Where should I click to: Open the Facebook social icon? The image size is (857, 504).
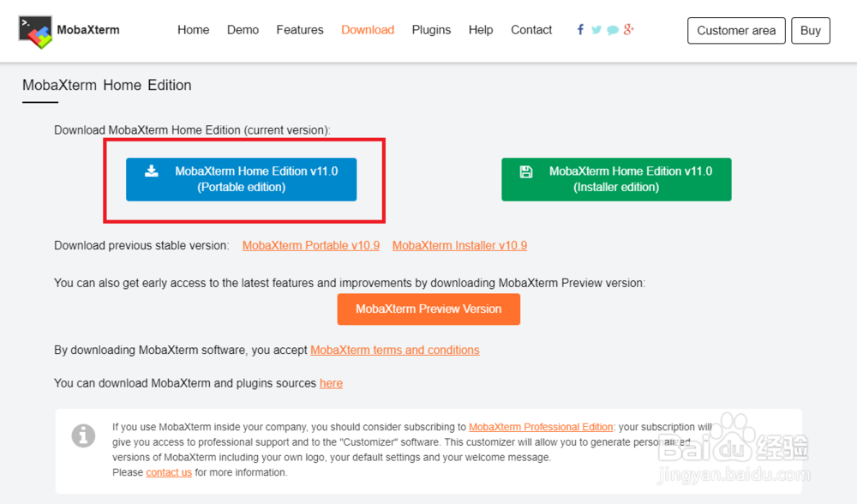coord(580,30)
